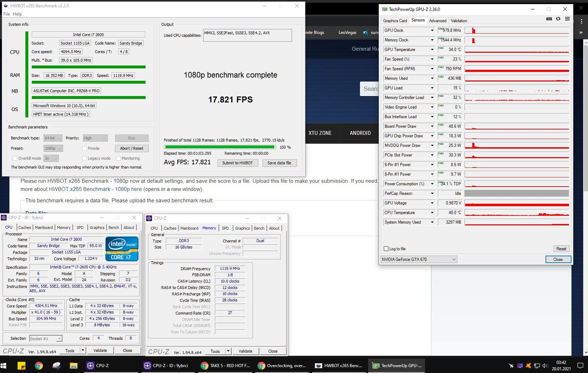Click the GPU Clock sensor graph
This screenshot has height=373, width=588.
pos(516,30)
